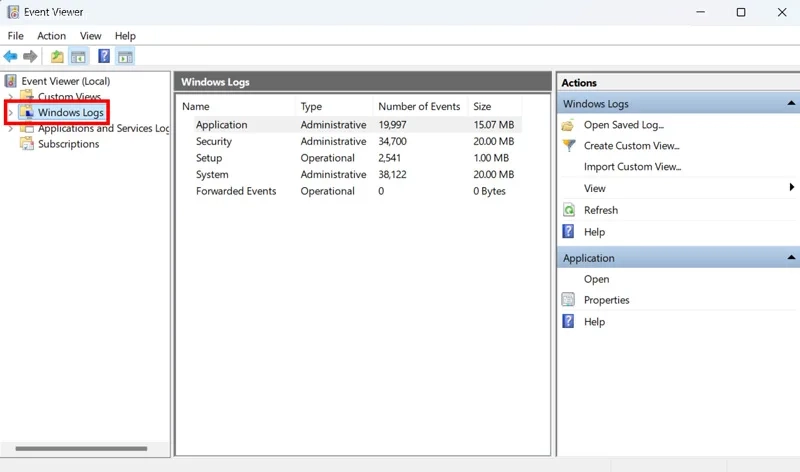Click Open under the Application section
800x472 pixels.
click(596, 279)
